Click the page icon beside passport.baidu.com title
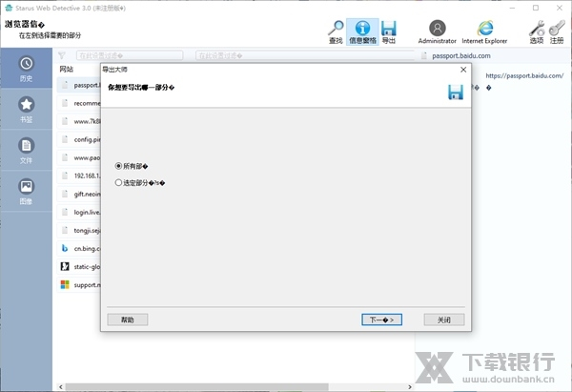Viewport: 572px width, 392px height. point(424,56)
